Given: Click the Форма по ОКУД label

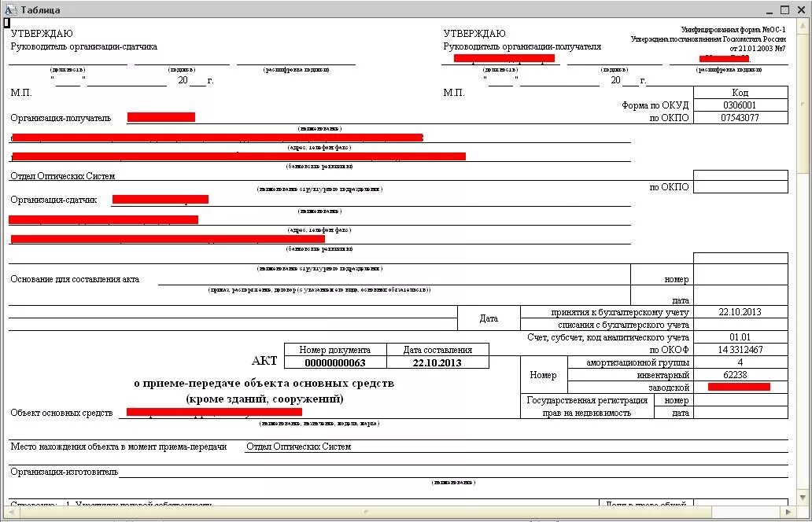Looking at the screenshot, I should (x=655, y=105).
